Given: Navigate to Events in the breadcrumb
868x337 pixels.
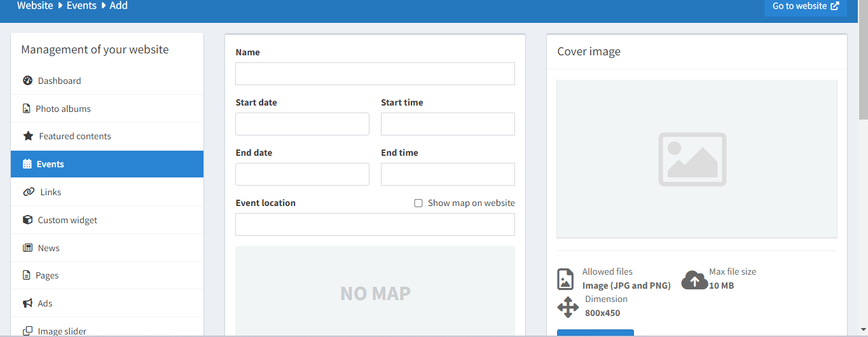Looking at the screenshot, I should pos(81,6).
